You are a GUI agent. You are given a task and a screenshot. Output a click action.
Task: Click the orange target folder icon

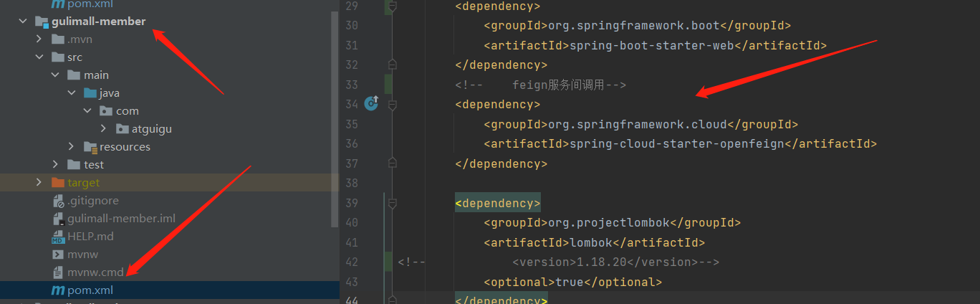58,183
